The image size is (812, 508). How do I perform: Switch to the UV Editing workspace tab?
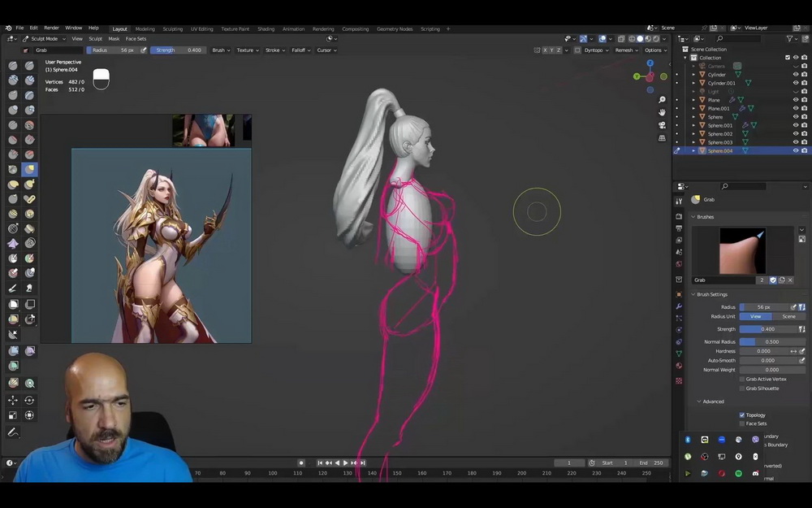[x=201, y=29]
